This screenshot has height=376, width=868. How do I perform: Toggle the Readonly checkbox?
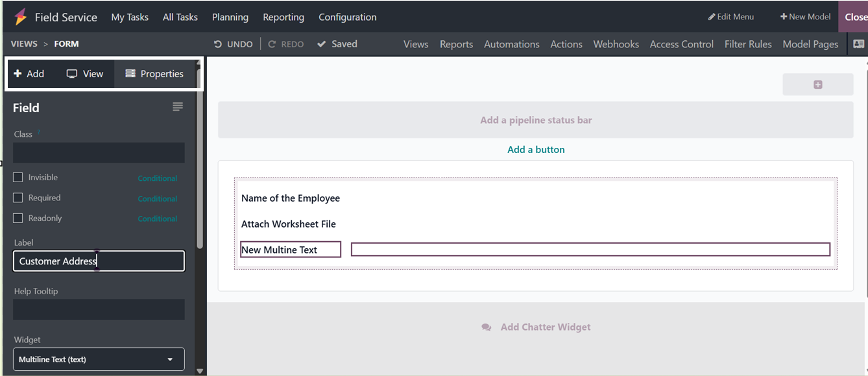[18, 218]
